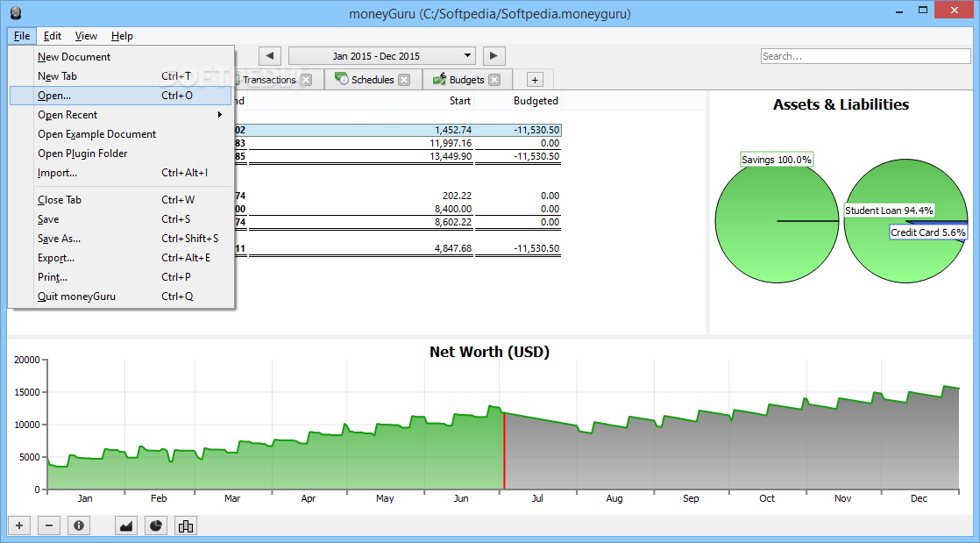Go to next date range arrow
The width and height of the screenshot is (980, 543).
(494, 55)
